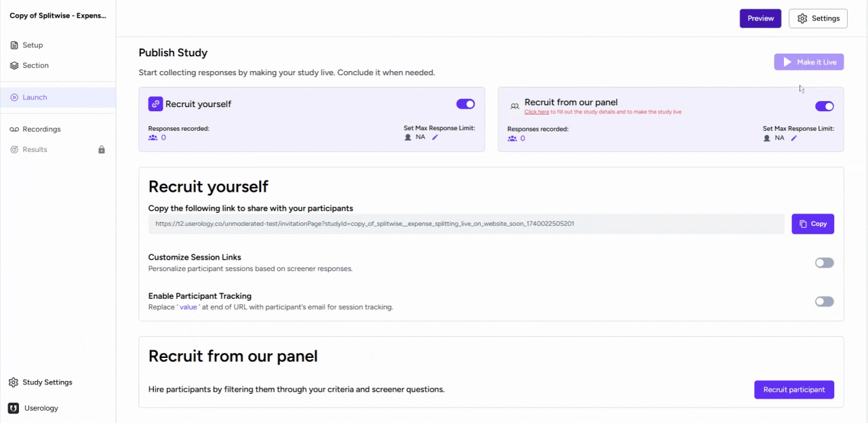Viewport: 868px width, 423px height.
Task: Select the Launch item in the sidebar
Action: 33,97
